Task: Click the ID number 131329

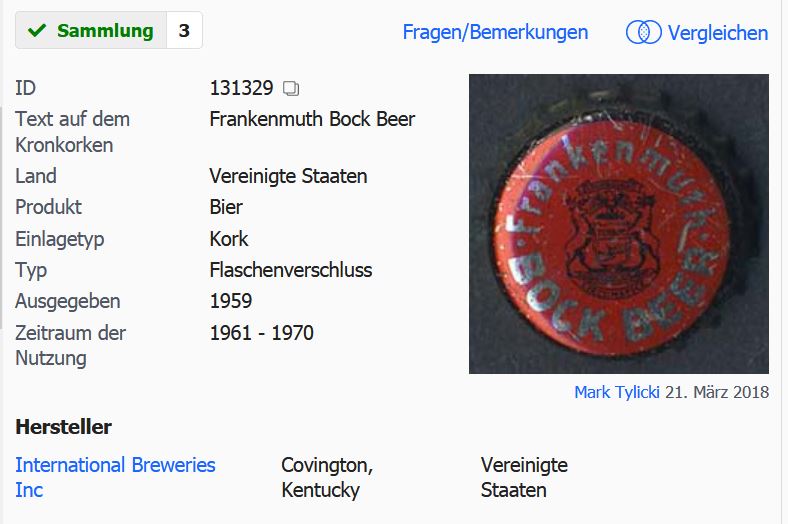Action: (x=241, y=88)
